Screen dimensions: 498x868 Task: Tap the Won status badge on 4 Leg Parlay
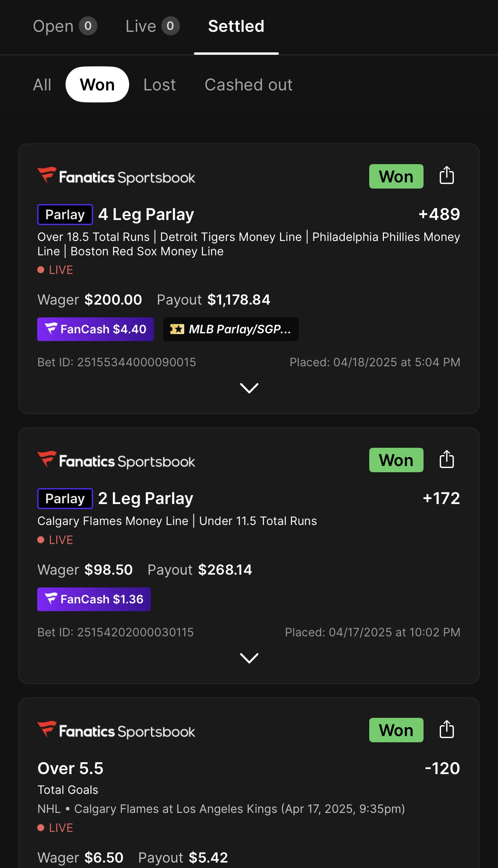396,177
